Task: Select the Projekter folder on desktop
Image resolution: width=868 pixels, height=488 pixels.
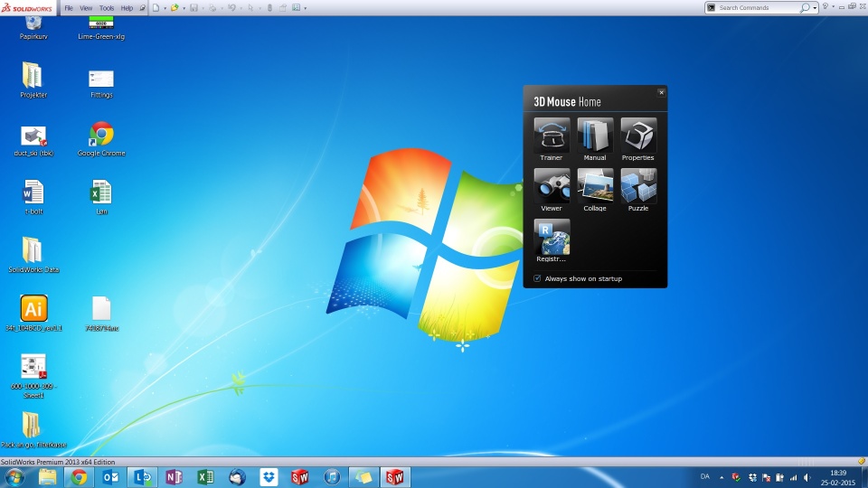Action: pyautogui.click(x=33, y=80)
